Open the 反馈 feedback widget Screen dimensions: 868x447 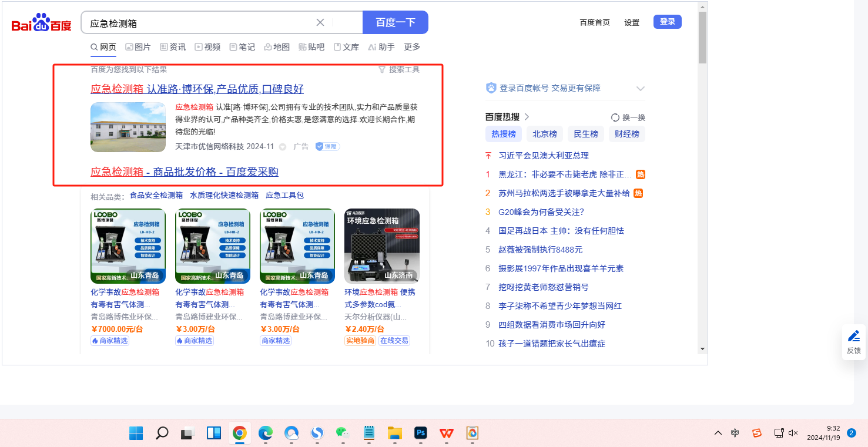(853, 342)
